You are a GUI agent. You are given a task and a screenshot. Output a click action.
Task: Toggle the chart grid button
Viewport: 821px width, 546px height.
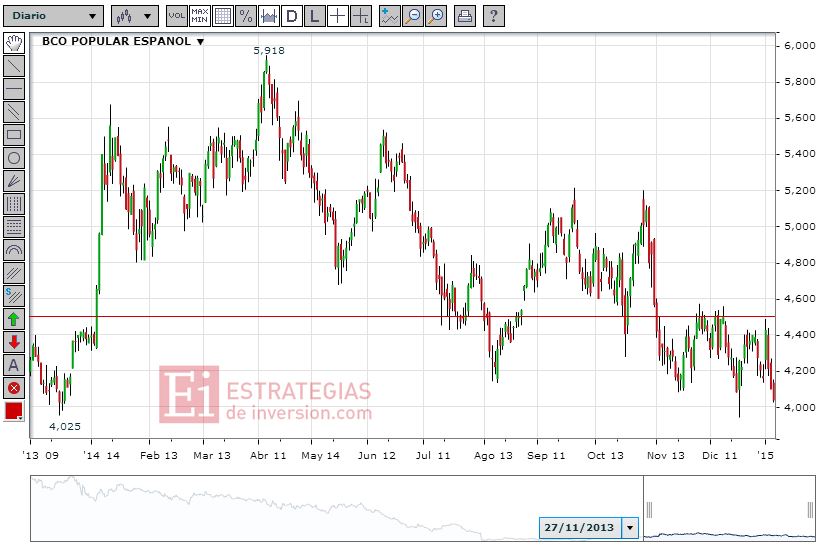(223, 16)
